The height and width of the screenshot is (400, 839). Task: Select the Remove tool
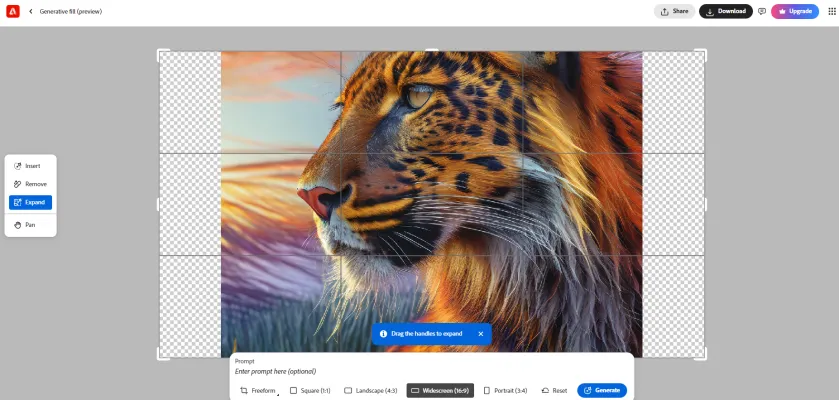pos(30,184)
